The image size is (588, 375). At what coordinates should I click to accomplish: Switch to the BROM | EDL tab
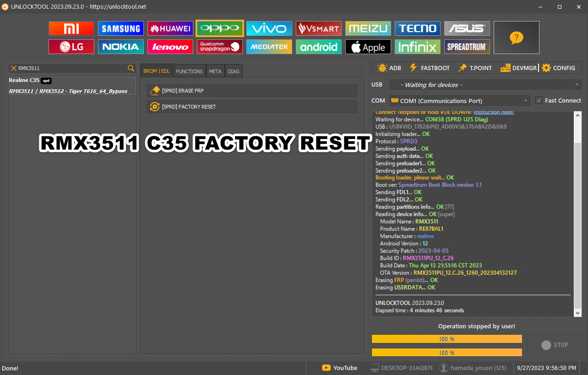coord(157,71)
